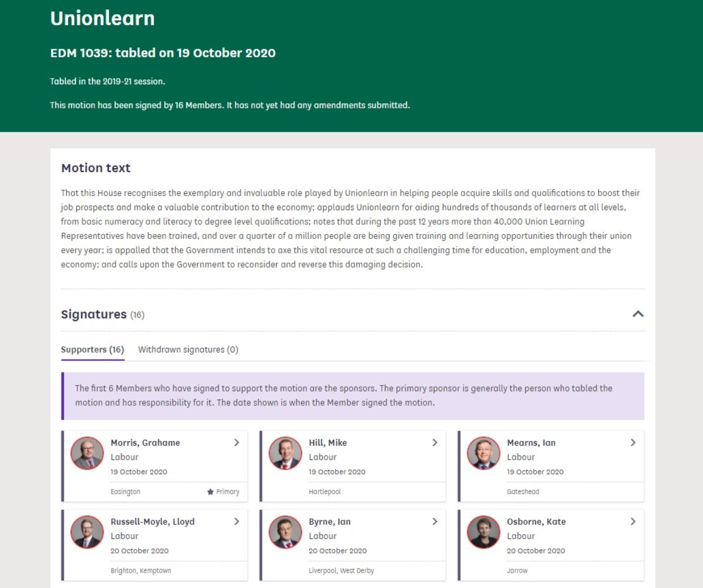
Task: Open Grahame Morris portrait photo
Action: [87, 453]
